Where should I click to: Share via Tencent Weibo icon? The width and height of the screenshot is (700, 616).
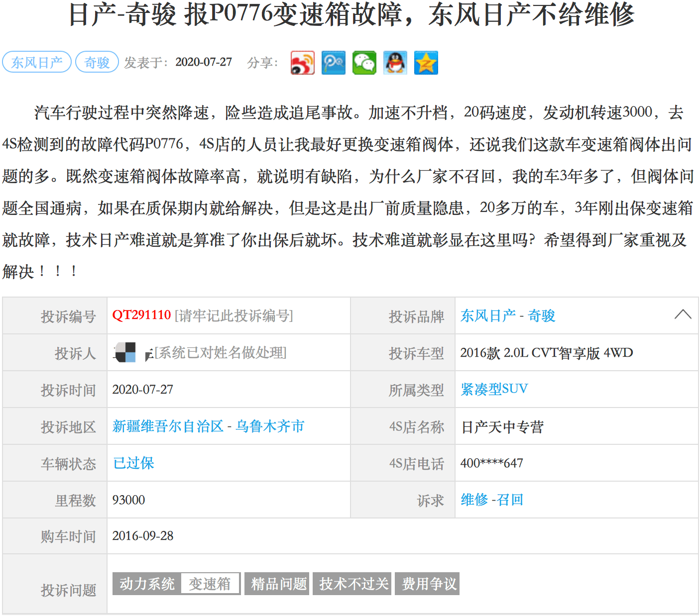coord(334,63)
